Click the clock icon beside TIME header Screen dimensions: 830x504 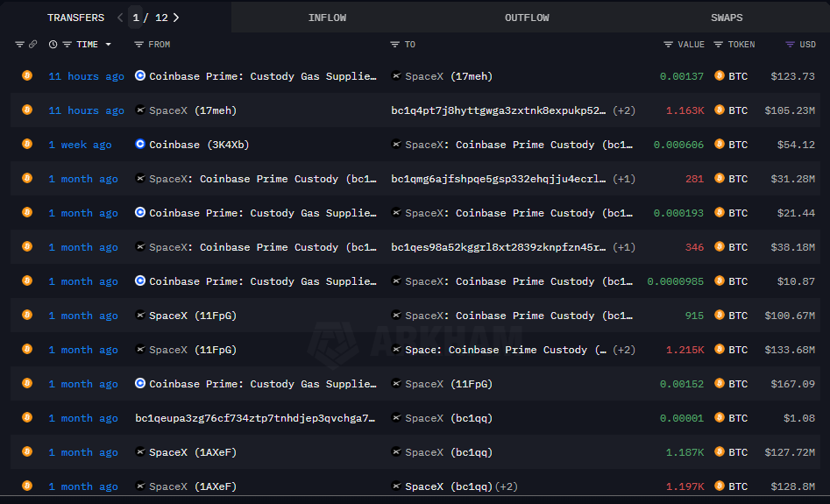click(x=53, y=45)
